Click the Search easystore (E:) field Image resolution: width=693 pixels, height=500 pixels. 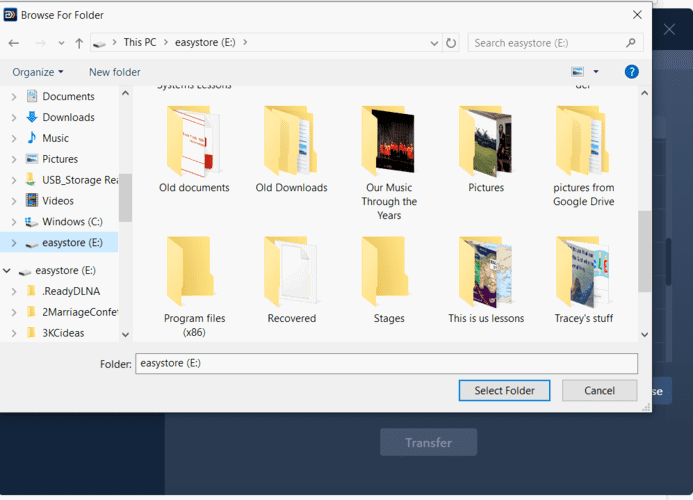click(555, 43)
